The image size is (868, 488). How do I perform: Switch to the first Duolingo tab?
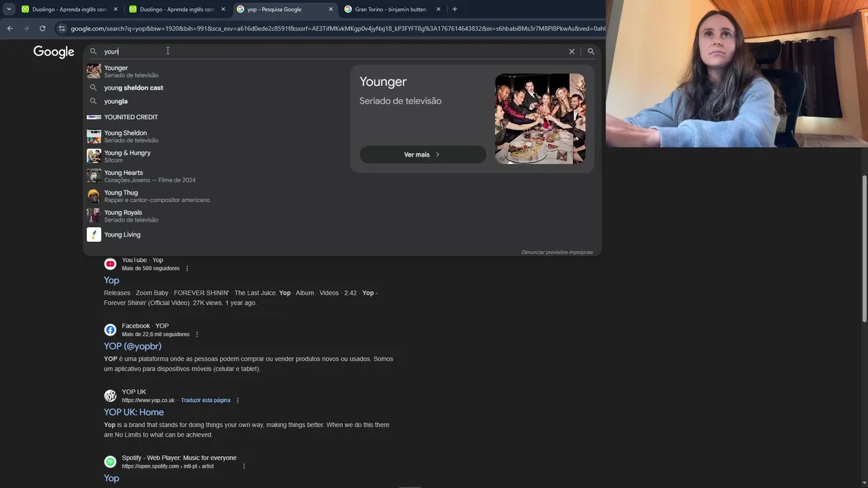pos(68,9)
